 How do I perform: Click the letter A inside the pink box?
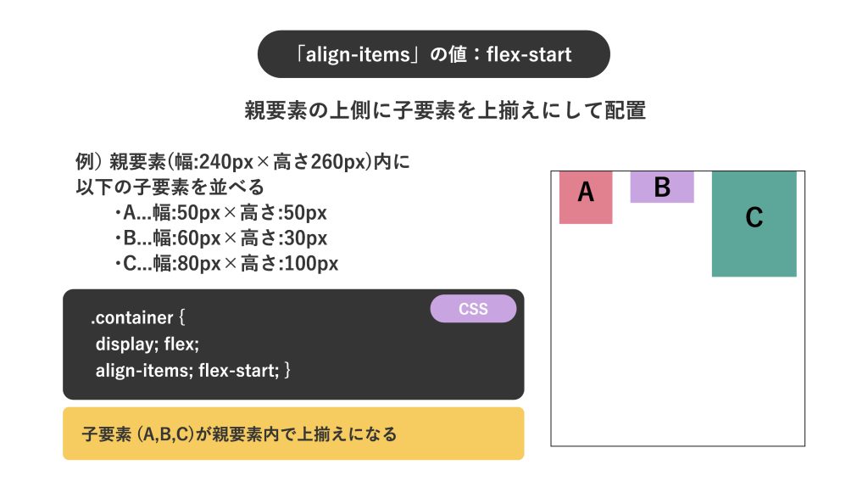[x=586, y=193]
